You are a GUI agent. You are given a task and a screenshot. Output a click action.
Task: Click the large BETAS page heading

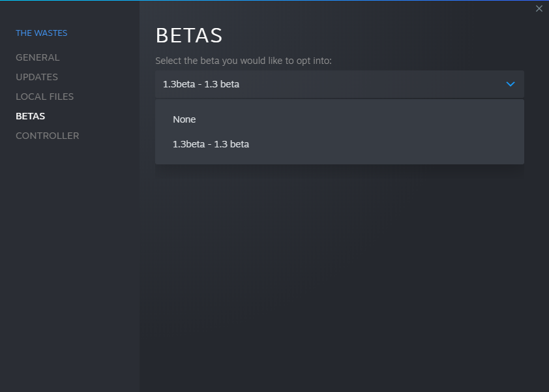tap(189, 36)
